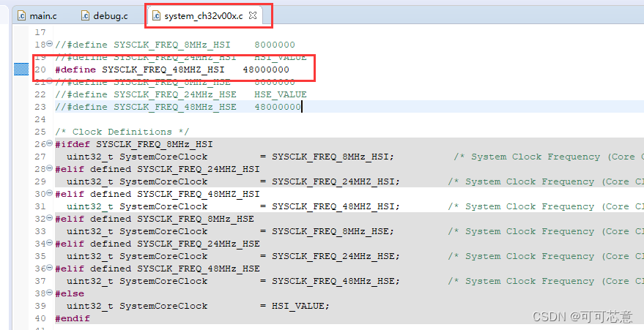Collapse the #else fold at line 38
Viewport: 644px width, 330px height.
tap(49, 292)
